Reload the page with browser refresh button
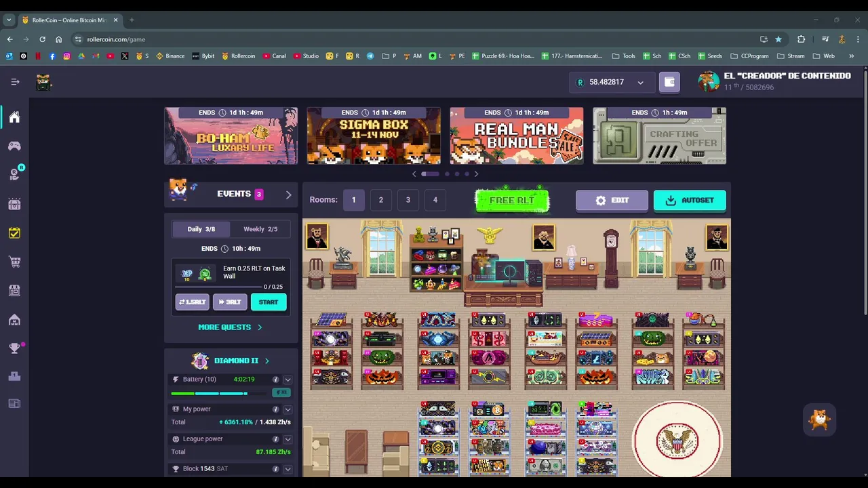The width and height of the screenshot is (868, 488). 42,39
